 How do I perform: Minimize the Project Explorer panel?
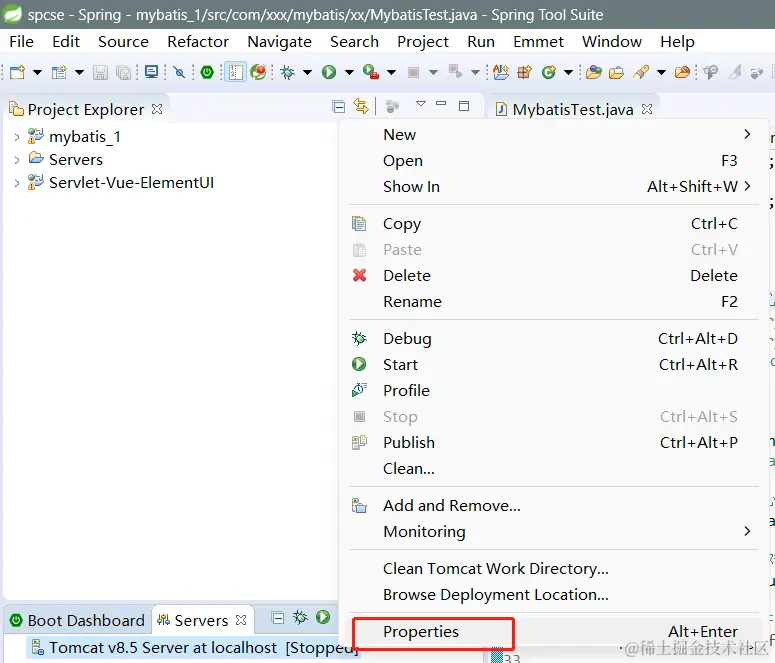[441, 104]
